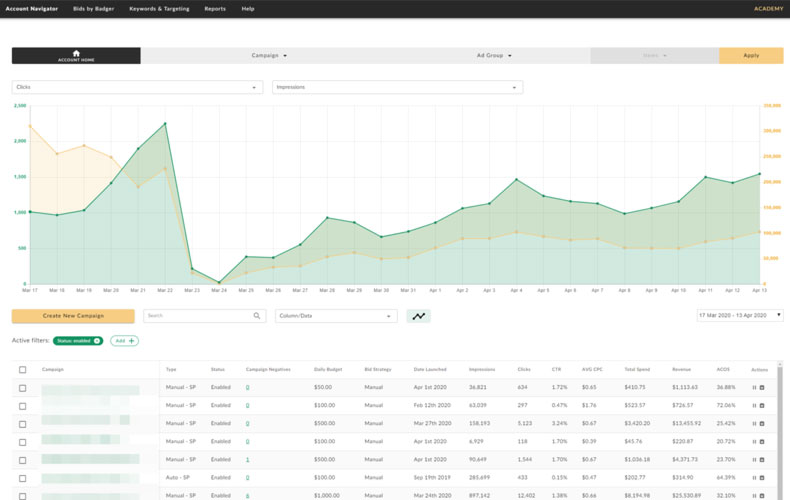Check the campaign row with $1,000.00 daily budget
The image size is (790, 500).
(x=23, y=496)
